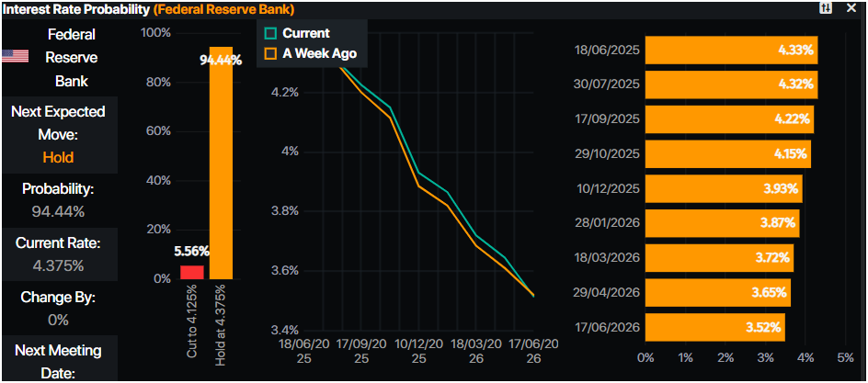Click the Next Meeting Date label

point(58,361)
